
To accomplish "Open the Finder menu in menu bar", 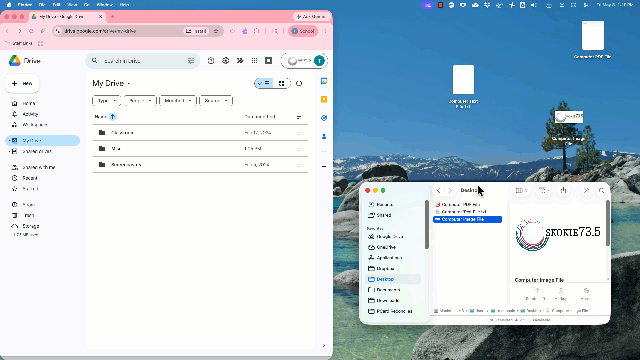I will coord(25,4).
